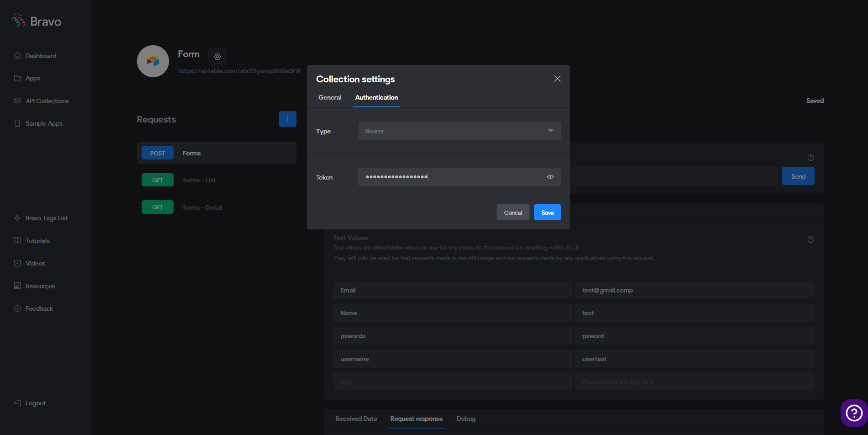This screenshot has height=435, width=868.
Task: Click help icon above Send button
Action: point(811,158)
